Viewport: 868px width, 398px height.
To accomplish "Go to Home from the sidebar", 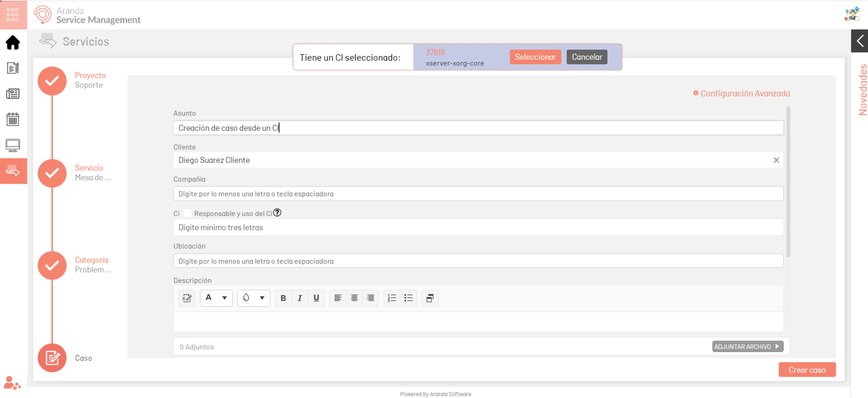I will pos(13,43).
